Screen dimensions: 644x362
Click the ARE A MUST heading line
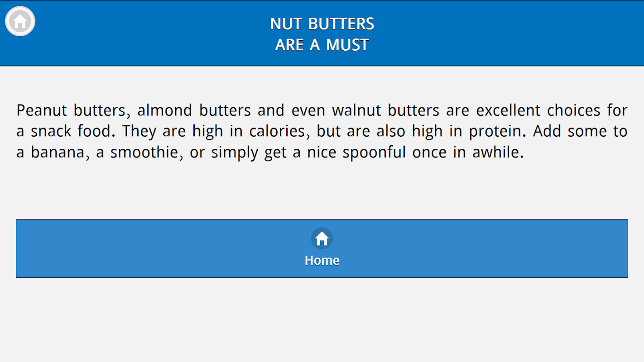322,45
